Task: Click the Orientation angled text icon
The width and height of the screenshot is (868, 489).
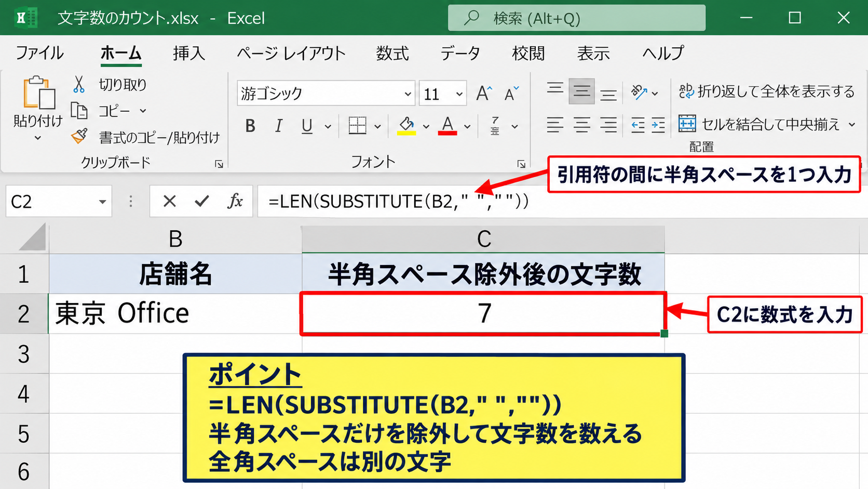Action: [x=639, y=92]
